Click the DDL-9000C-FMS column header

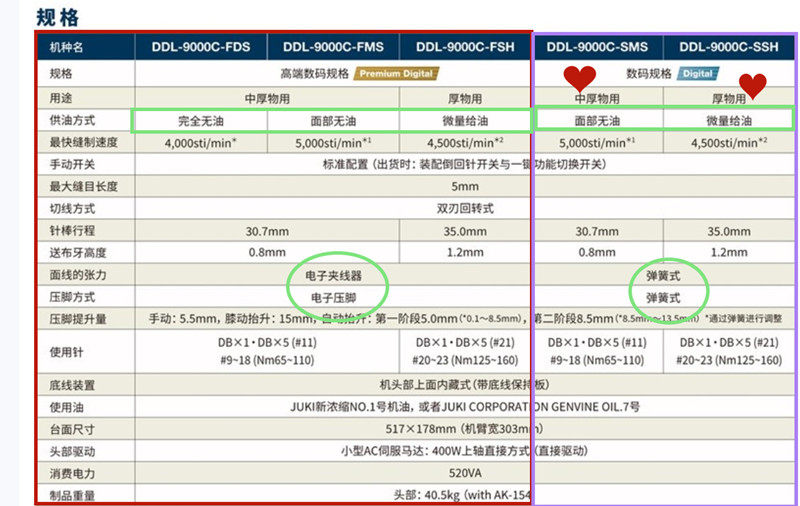333,47
